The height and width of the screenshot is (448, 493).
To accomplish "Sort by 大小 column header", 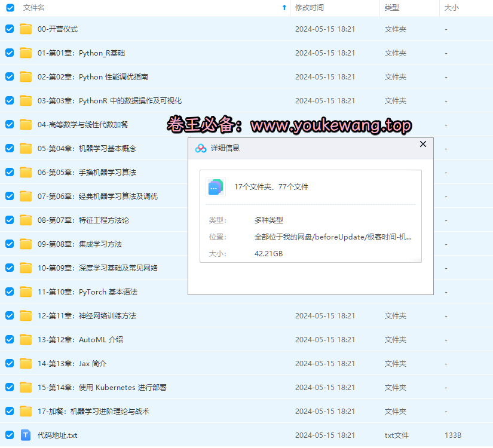I will (x=452, y=8).
